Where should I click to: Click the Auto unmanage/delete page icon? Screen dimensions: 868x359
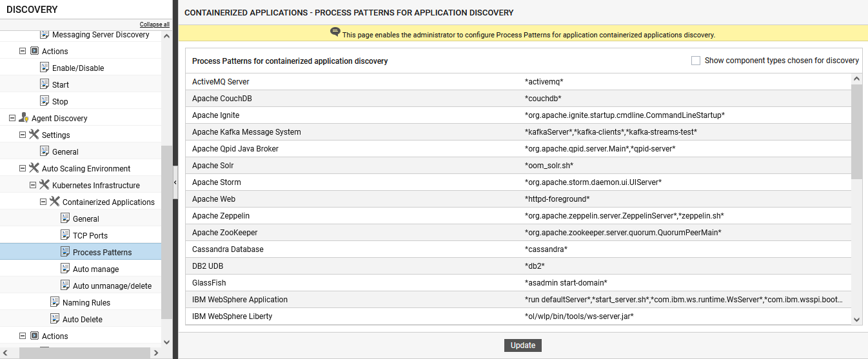[x=65, y=286]
